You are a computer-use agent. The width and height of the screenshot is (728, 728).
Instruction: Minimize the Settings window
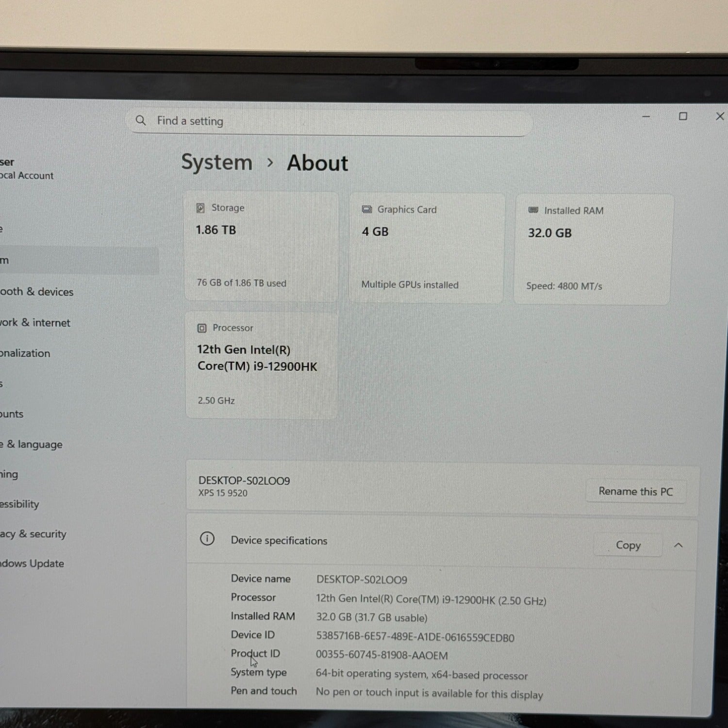(x=646, y=117)
